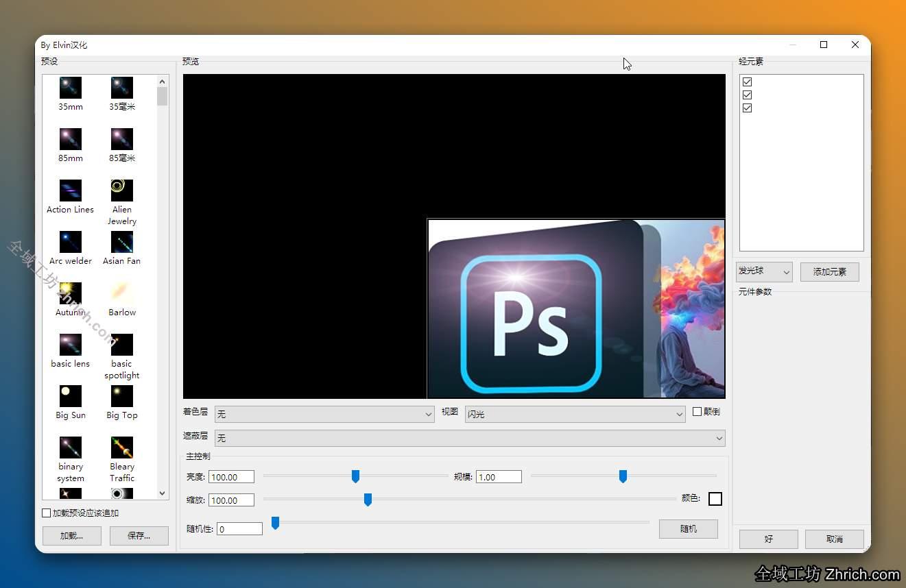The width and height of the screenshot is (906, 588).
Task: Expand the 遮蔽层 dropdown
Action: point(470,438)
